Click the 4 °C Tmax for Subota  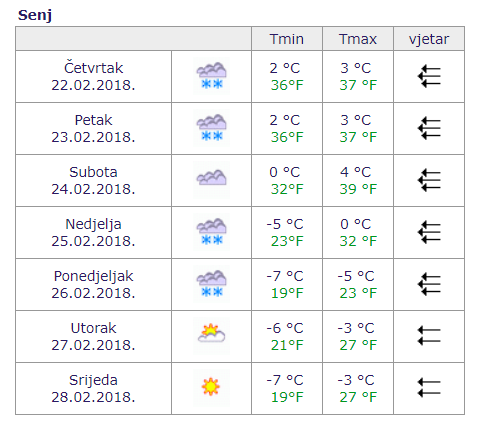355,172
